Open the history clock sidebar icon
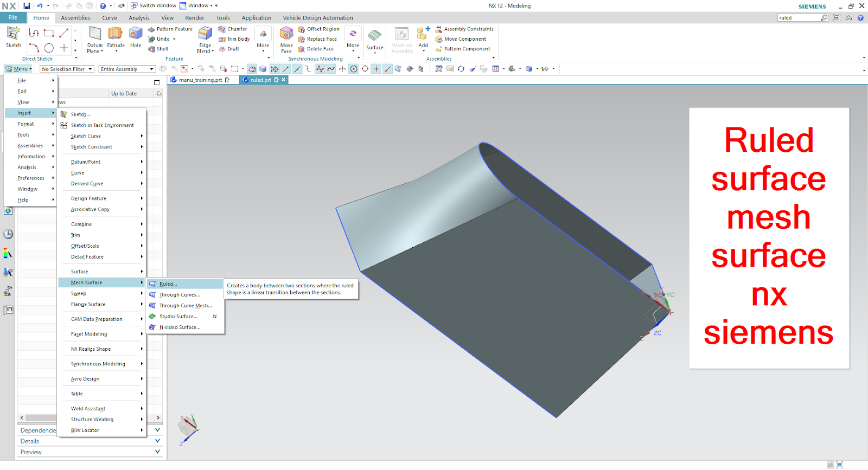The image size is (868, 470). pos(8,234)
